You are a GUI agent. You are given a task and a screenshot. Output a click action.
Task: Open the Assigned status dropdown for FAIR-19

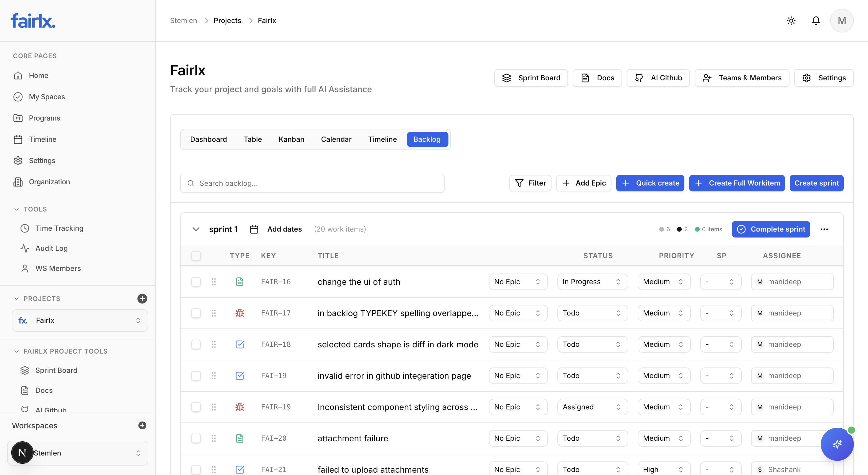click(592, 407)
